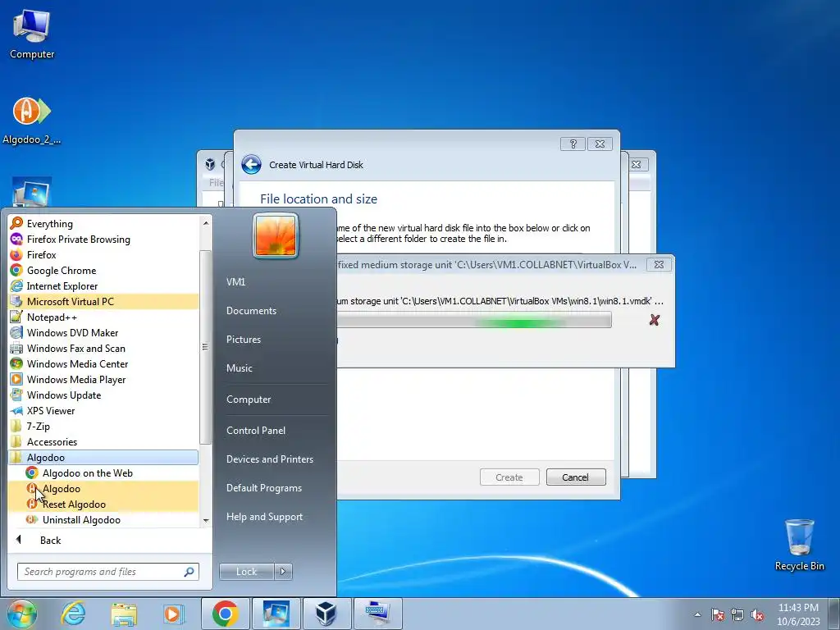This screenshot has height=630, width=840.
Task: Open Documents from the Start menu
Action: coord(251,310)
